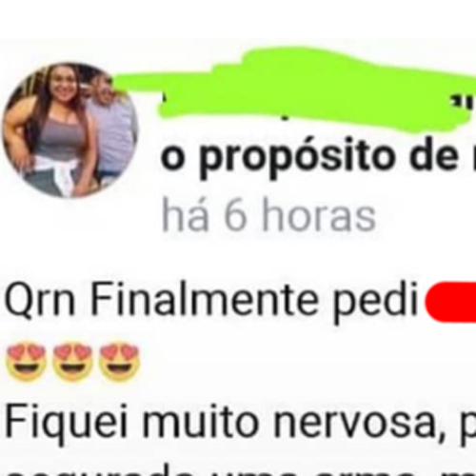
Task: Click the red redacted name mark
Action: click(450, 302)
